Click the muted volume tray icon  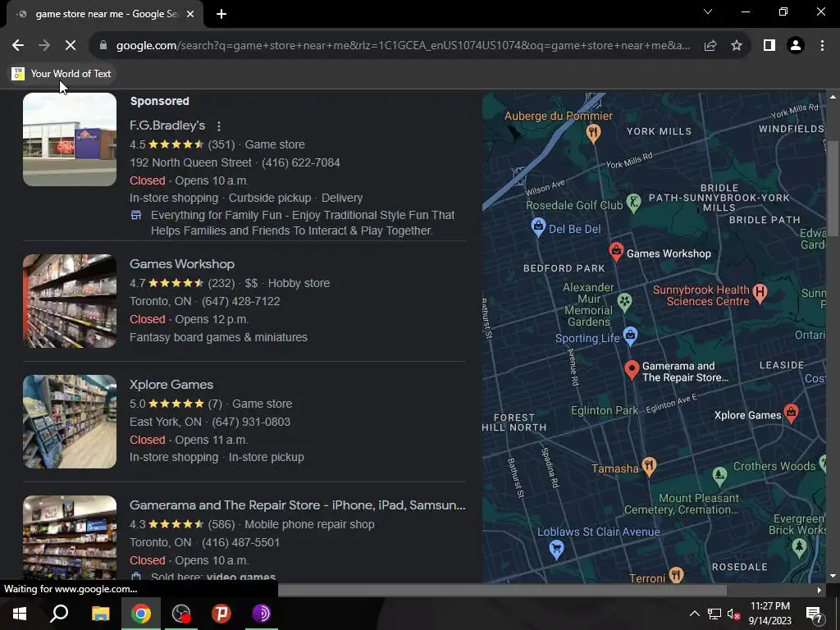coord(734,614)
